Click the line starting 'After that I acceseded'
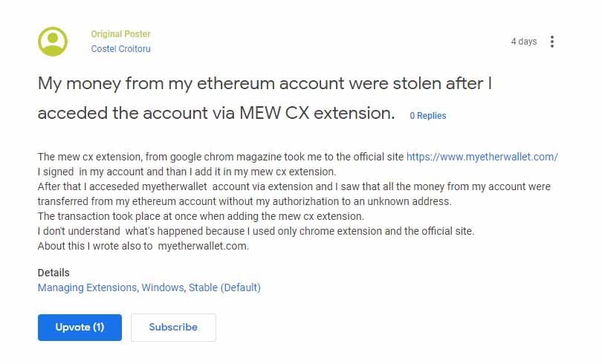This screenshot has height=364, width=602. (x=294, y=194)
